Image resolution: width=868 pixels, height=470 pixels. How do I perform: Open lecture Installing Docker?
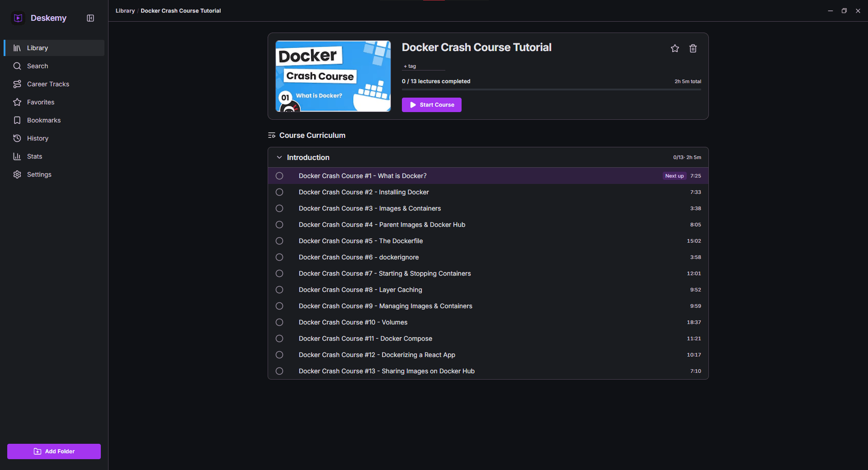(x=364, y=192)
